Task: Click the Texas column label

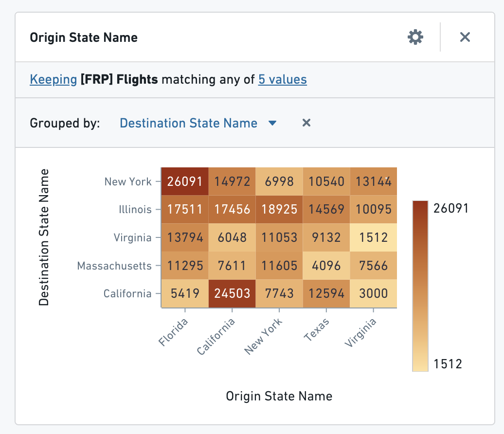Action: pos(317,329)
